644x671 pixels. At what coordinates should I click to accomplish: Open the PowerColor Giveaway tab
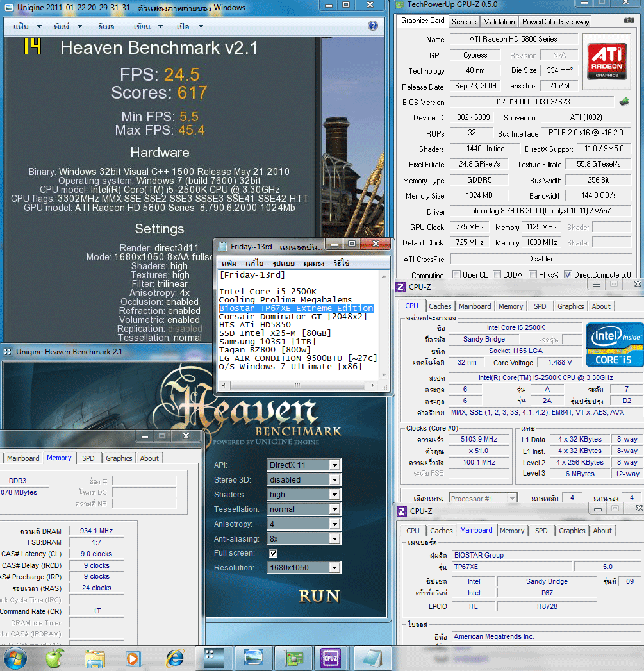pyautogui.click(x=556, y=21)
